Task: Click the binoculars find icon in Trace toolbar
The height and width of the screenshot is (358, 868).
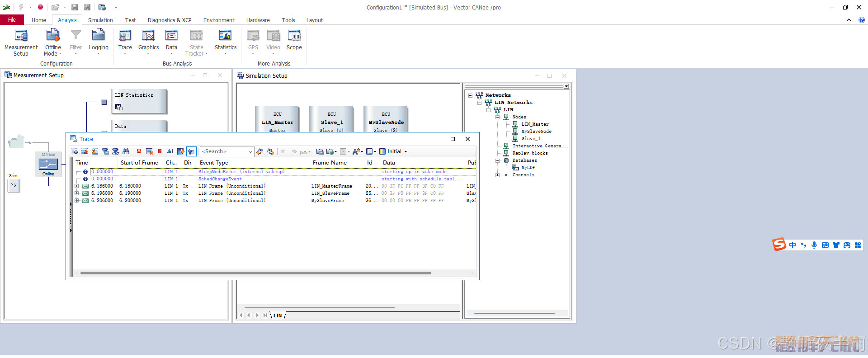Action: coord(126,151)
